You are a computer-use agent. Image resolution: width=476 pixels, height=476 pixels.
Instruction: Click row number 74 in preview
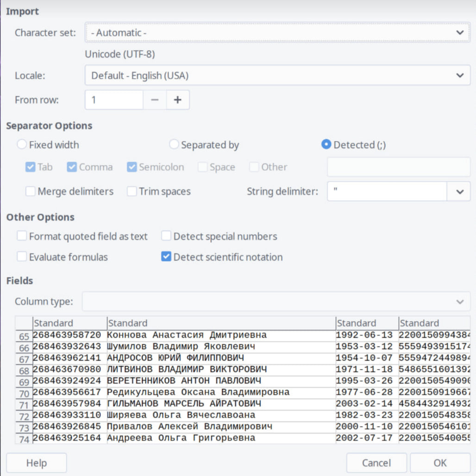(x=24, y=439)
